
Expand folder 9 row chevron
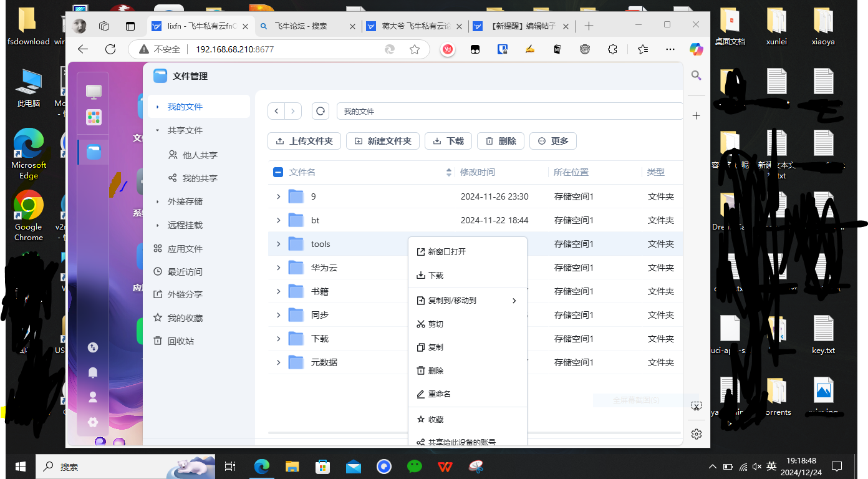(x=279, y=196)
